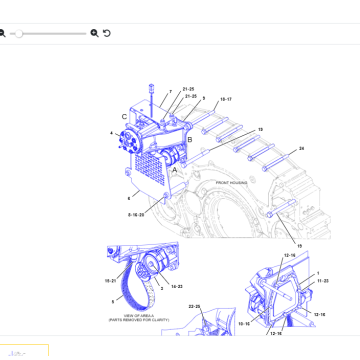Click callout number 7 in the diagram
Screen dimensions: 360x360
tap(171, 91)
